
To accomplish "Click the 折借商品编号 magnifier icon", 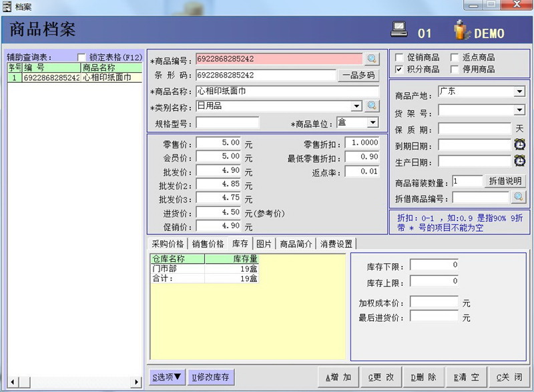I will tap(519, 197).
